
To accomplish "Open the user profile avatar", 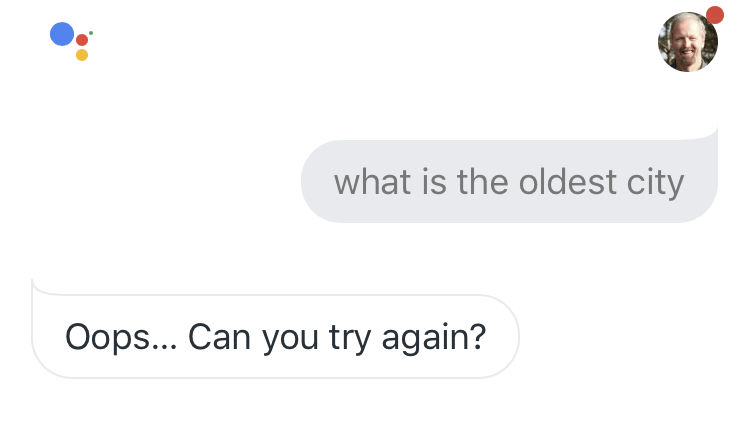I will click(688, 42).
